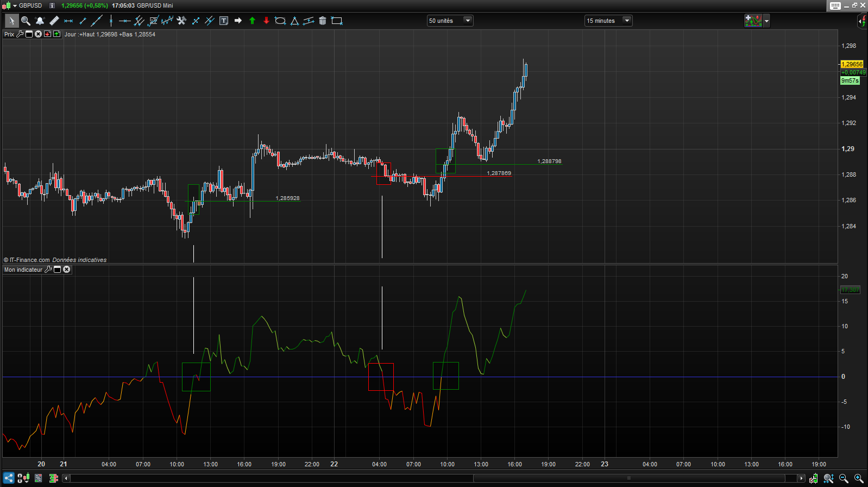Select the short segment line tool
868x487 pixels.
[x=83, y=21]
